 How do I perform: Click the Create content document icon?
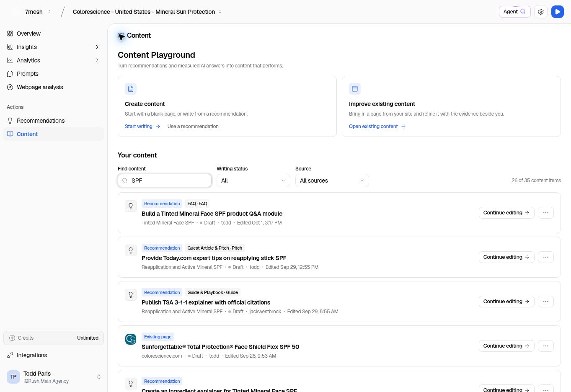pos(131,89)
